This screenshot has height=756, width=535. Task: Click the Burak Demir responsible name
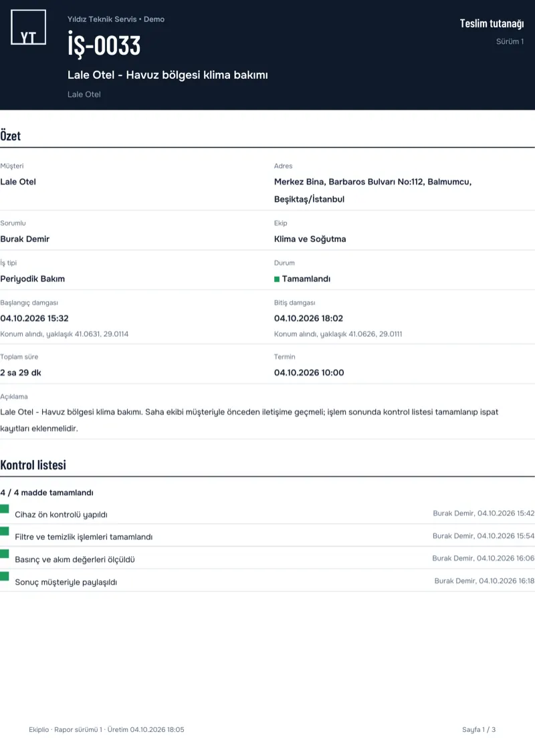pyautogui.click(x=25, y=239)
